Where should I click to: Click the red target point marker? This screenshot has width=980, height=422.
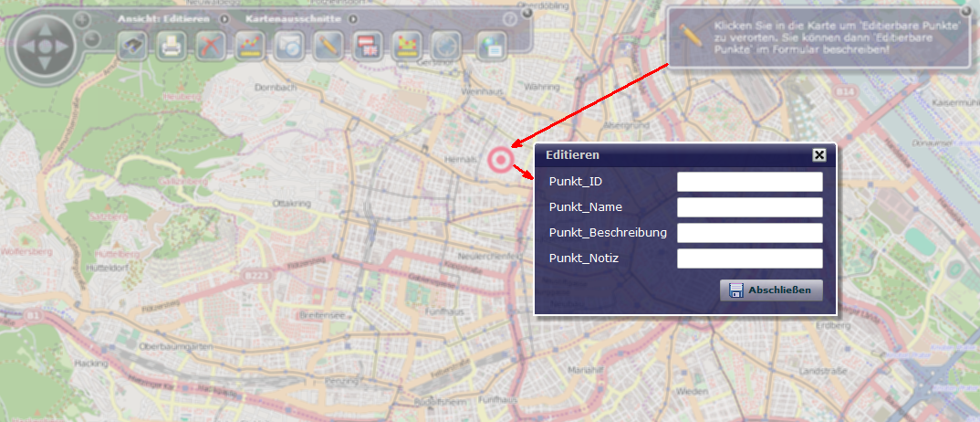[x=500, y=159]
